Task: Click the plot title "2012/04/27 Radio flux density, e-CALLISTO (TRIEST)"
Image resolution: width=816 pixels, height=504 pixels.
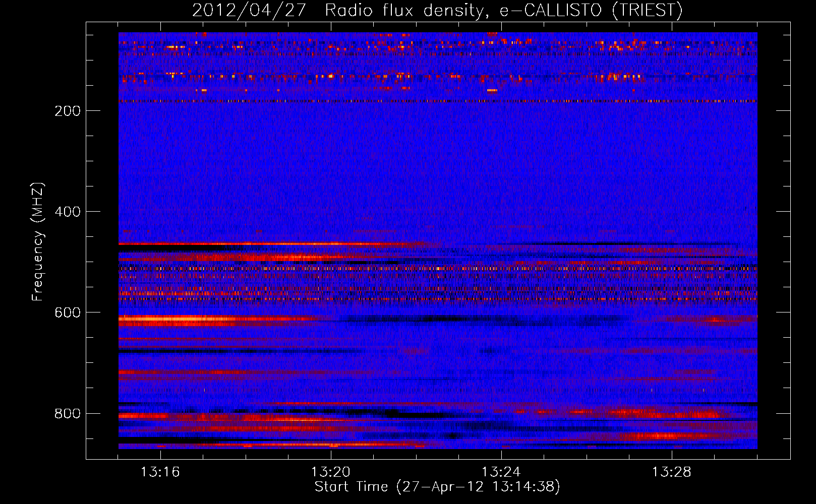Action: coord(437,10)
